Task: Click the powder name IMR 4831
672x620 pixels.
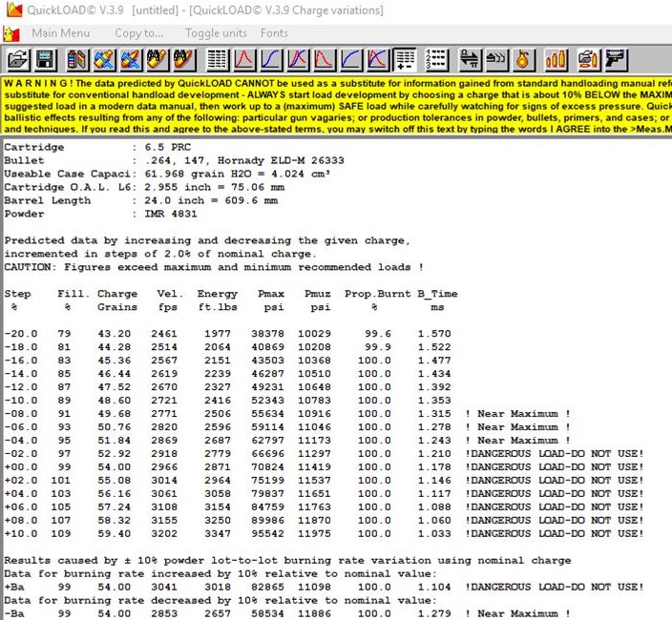Action: click(171, 214)
